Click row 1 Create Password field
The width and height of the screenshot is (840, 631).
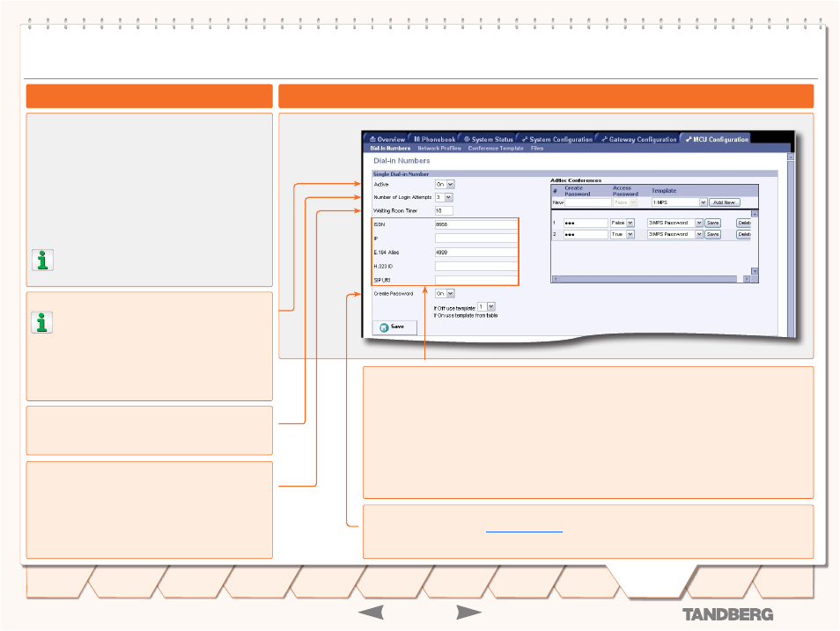tap(586, 223)
